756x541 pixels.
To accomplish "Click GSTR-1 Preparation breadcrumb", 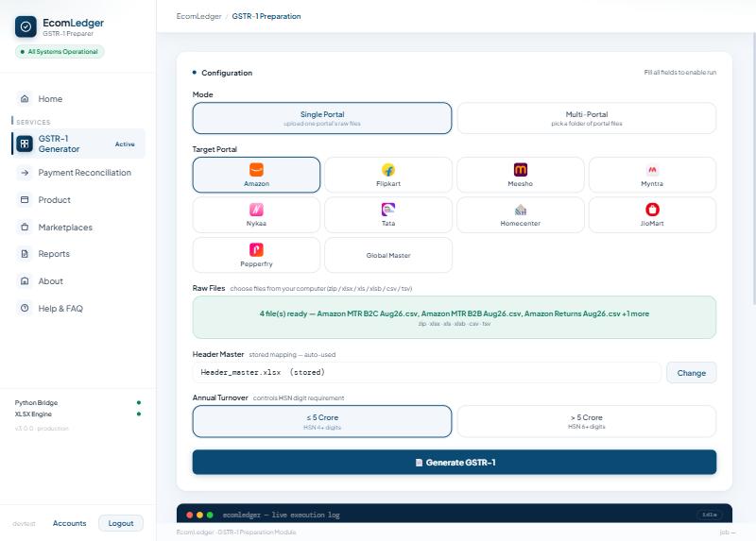I will (266, 16).
